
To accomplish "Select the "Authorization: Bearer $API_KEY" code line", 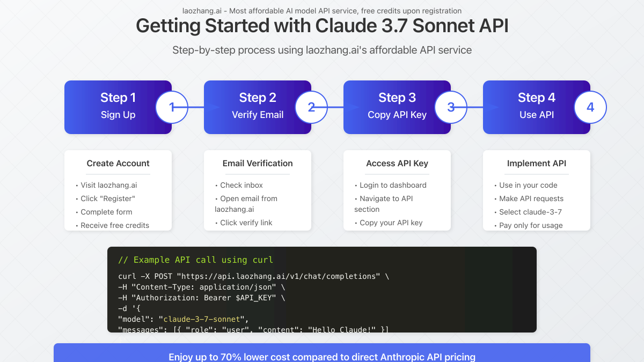I will click(x=202, y=298).
